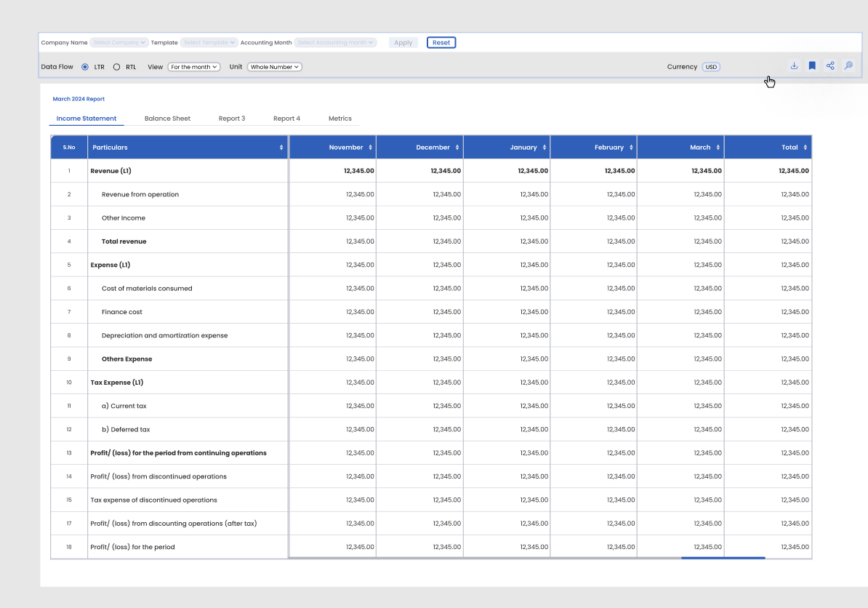
Task: Click the 'a) Current tax' row
Action: pos(124,406)
